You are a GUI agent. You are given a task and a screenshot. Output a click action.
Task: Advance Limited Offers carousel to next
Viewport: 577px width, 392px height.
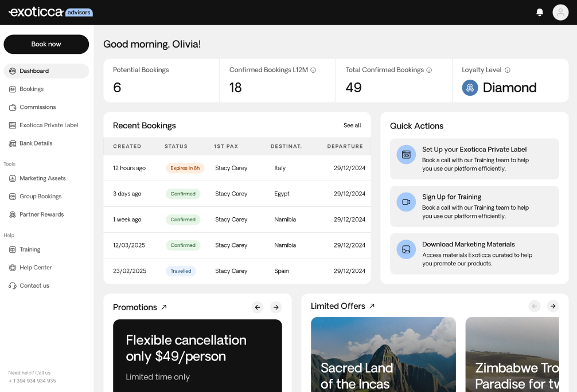tap(553, 306)
